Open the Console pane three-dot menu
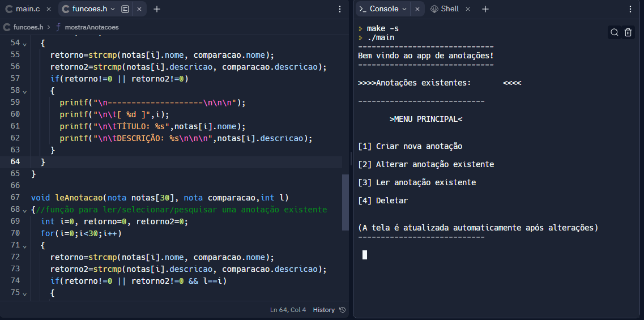Image resolution: width=644 pixels, height=320 pixels. click(630, 9)
